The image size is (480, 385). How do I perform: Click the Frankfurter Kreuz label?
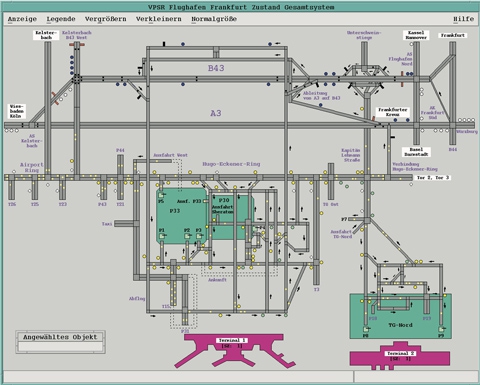point(392,112)
